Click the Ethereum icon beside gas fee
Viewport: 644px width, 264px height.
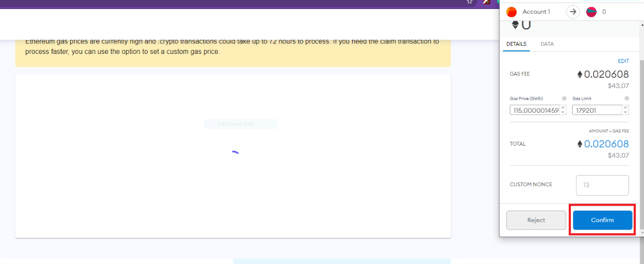(x=580, y=74)
